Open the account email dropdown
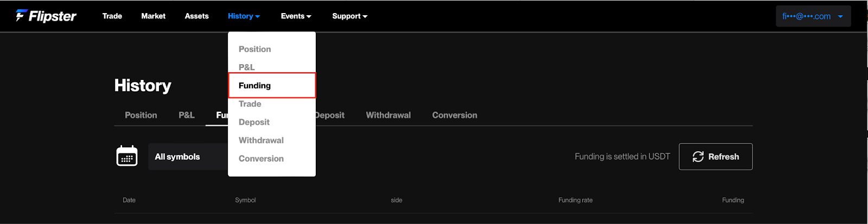 click(x=813, y=16)
